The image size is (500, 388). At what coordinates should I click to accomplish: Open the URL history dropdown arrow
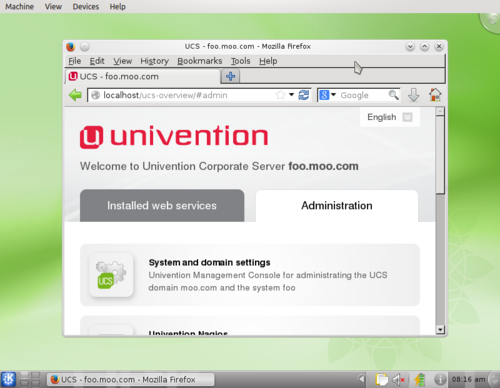[291, 95]
